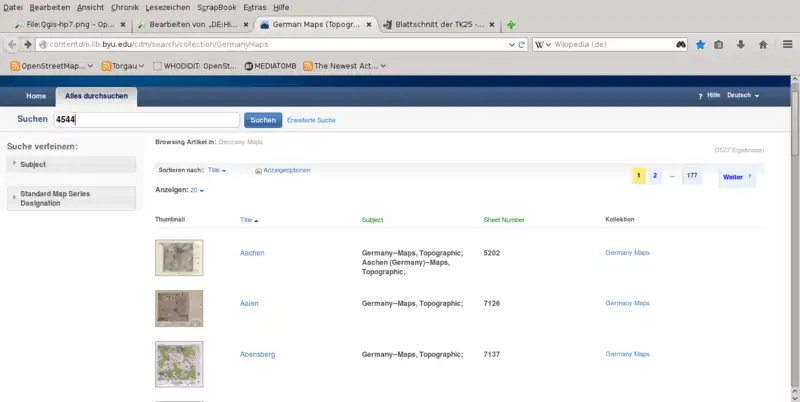
Task: Go to page 177 of results
Action: pos(692,176)
